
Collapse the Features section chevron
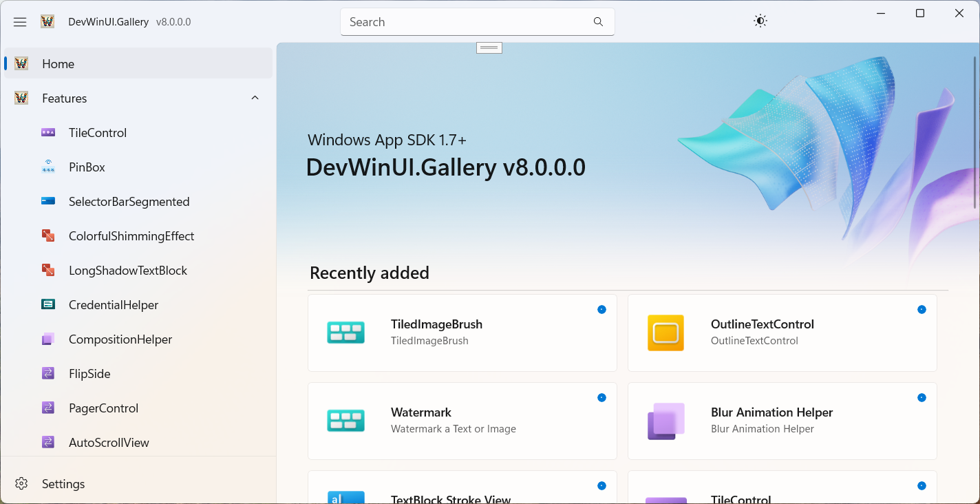(x=255, y=98)
